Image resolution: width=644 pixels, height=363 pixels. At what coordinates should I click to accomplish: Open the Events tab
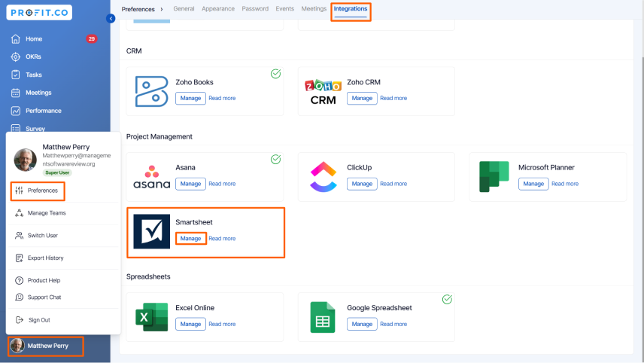(x=284, y=8)
